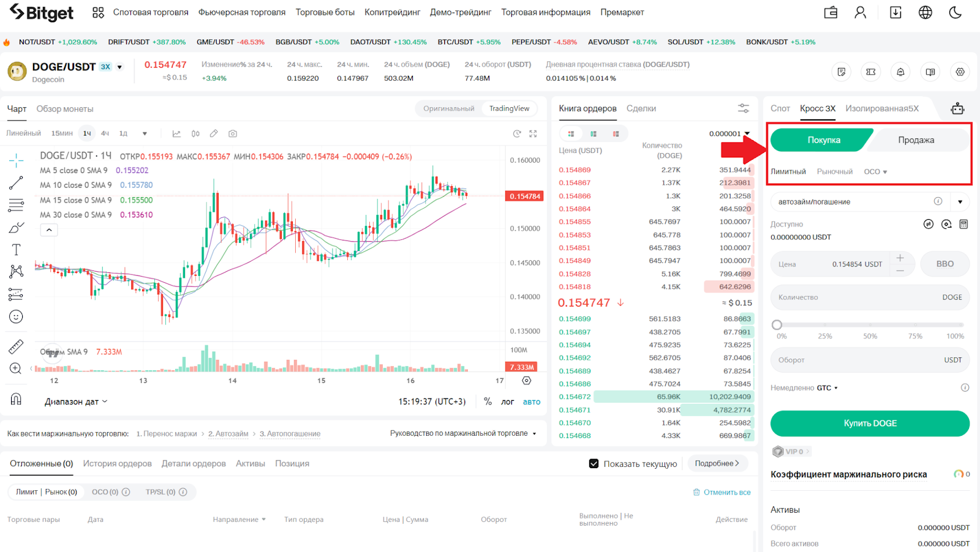Set amount slider to 50% mark
This screenshot has height=552, width=980.
870,325
